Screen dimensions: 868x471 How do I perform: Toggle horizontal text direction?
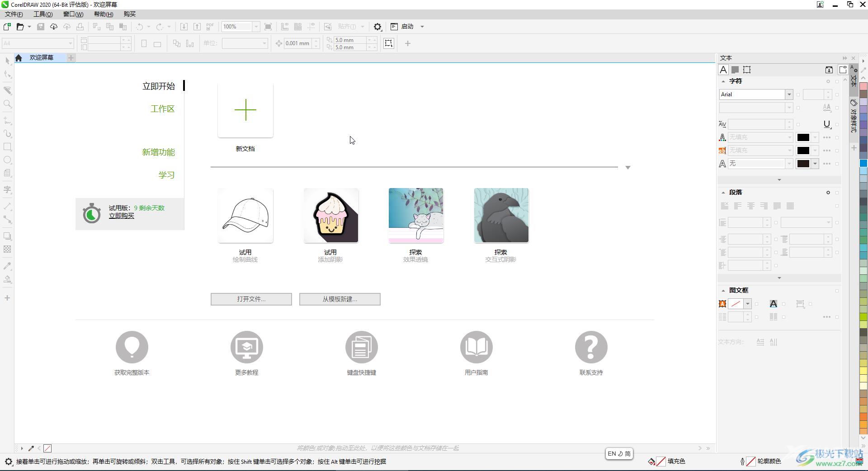point(760,342)
